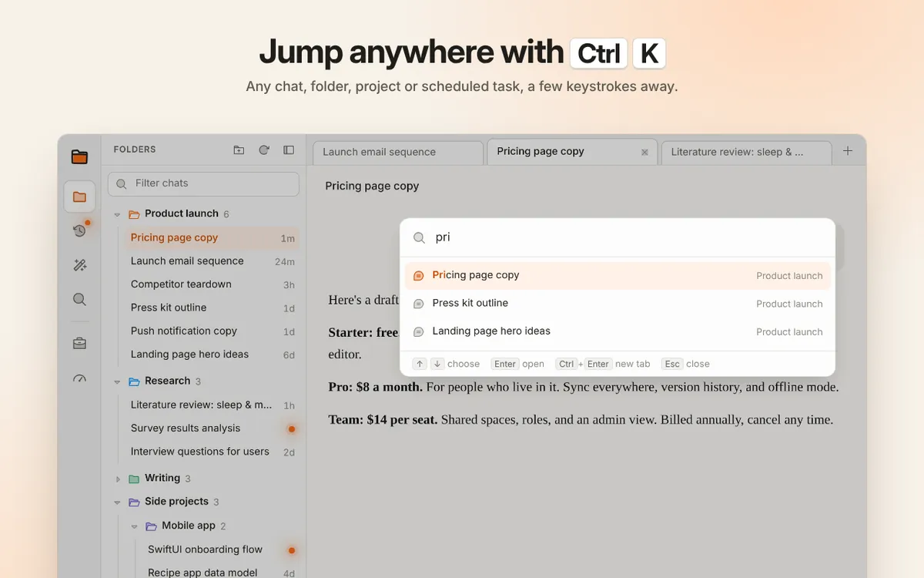Expand the Writing folder
924x578 pixels.
tap(118, 479)
